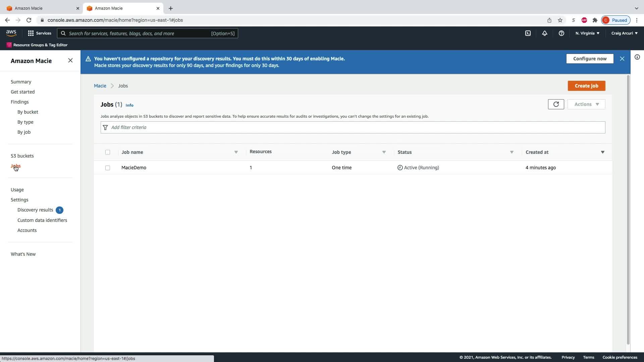Viewport: 644px width, 362px height.
Task: Close the Amazon Macie sidebar panel
Action: coord(70,60)
